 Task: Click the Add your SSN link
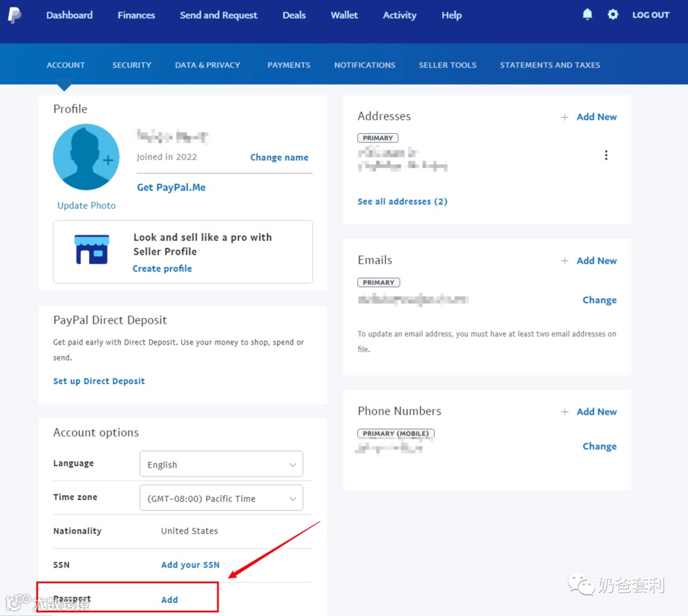190,564
